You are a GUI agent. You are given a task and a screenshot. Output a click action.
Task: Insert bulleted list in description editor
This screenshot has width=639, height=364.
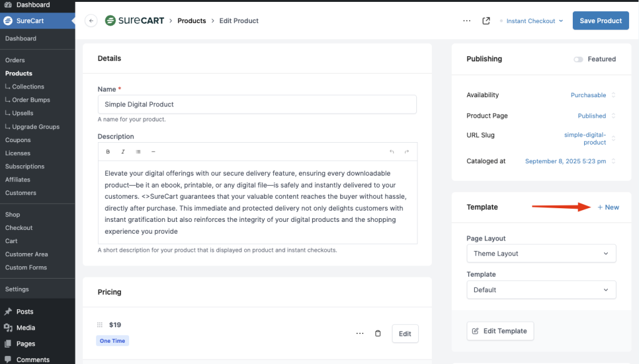pyautogui.click(x=138, y=151)
